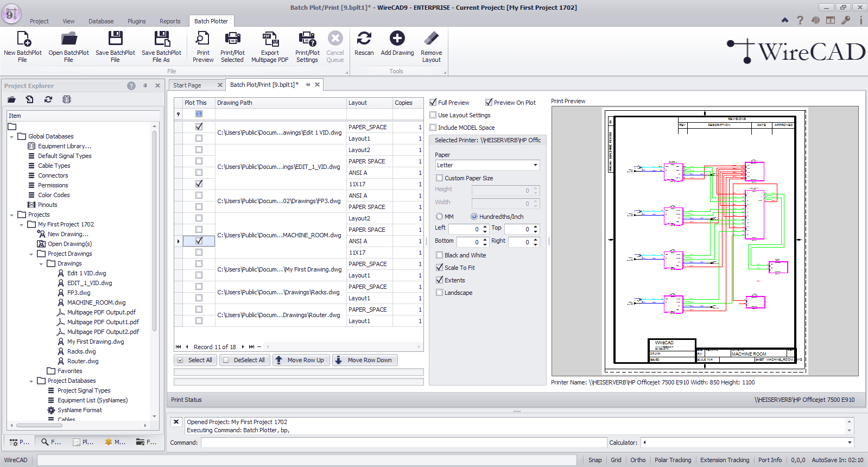868x467 pixels.
Task: Open the View ribbon tab
Action: 68,21
